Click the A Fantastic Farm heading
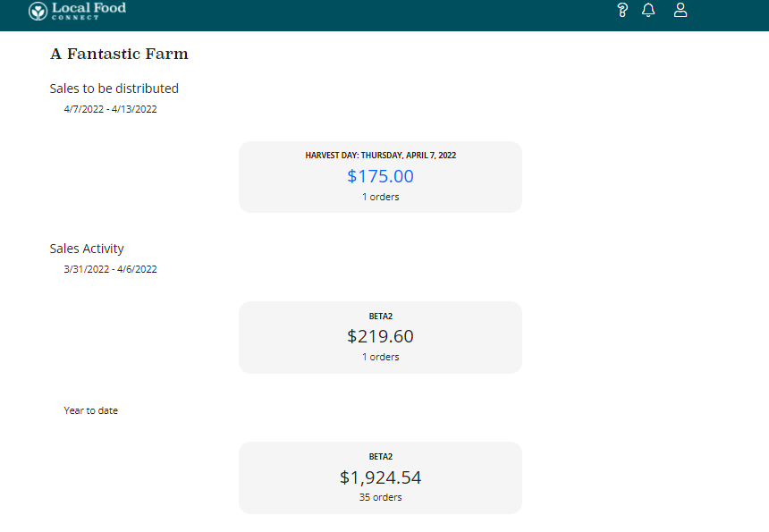 [119, 55]
